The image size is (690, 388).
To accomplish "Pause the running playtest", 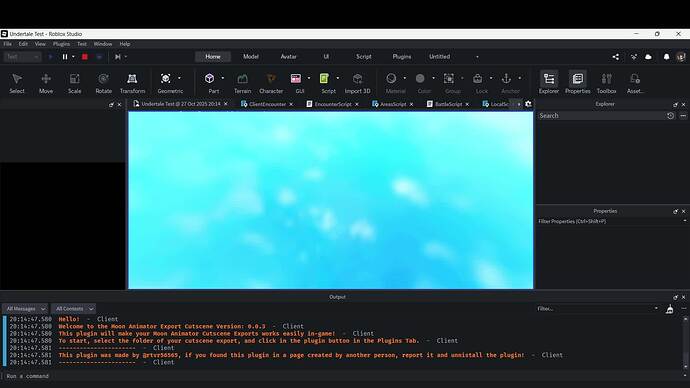I will tap(65, 57).
